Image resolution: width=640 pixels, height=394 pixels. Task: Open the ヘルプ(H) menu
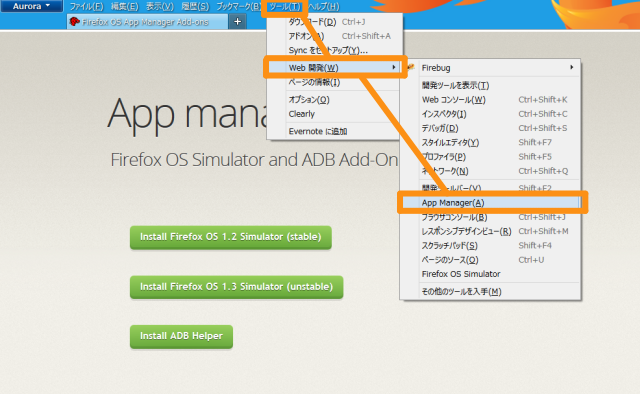click(x=324, y=7)
